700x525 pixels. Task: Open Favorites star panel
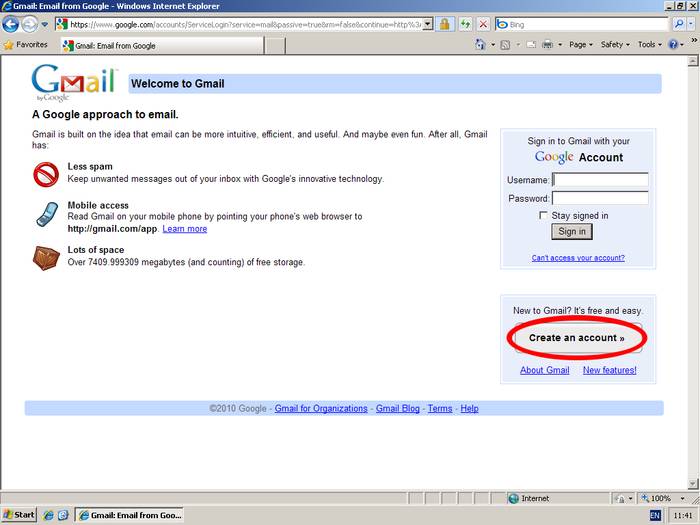click(x=26, y=45)
